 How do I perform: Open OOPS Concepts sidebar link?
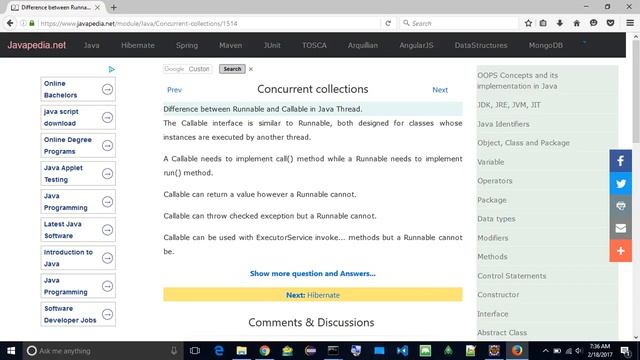[x=518, y=80]
